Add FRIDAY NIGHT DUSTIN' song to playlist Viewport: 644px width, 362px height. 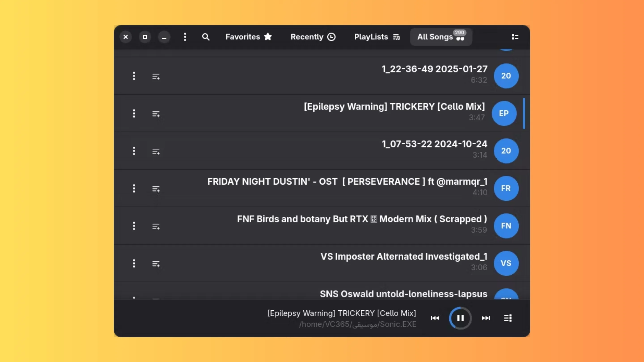tap(156, 189)
